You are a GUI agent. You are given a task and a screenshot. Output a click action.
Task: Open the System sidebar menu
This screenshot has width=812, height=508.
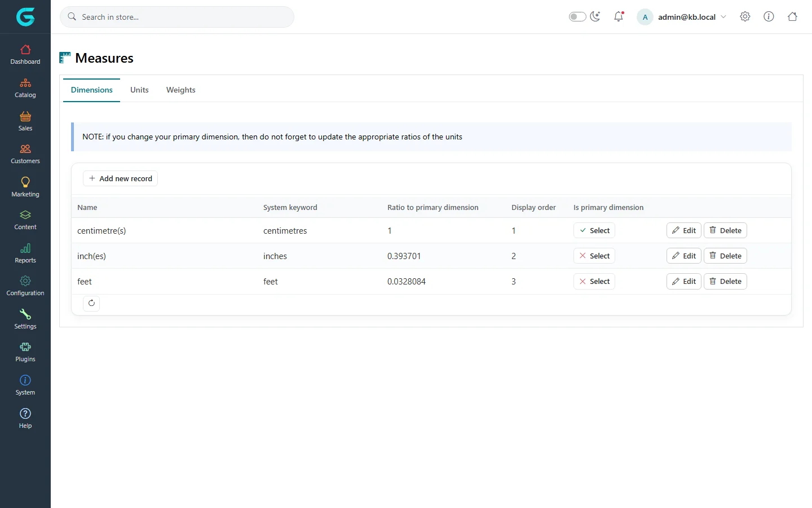[x=25, y=386]
